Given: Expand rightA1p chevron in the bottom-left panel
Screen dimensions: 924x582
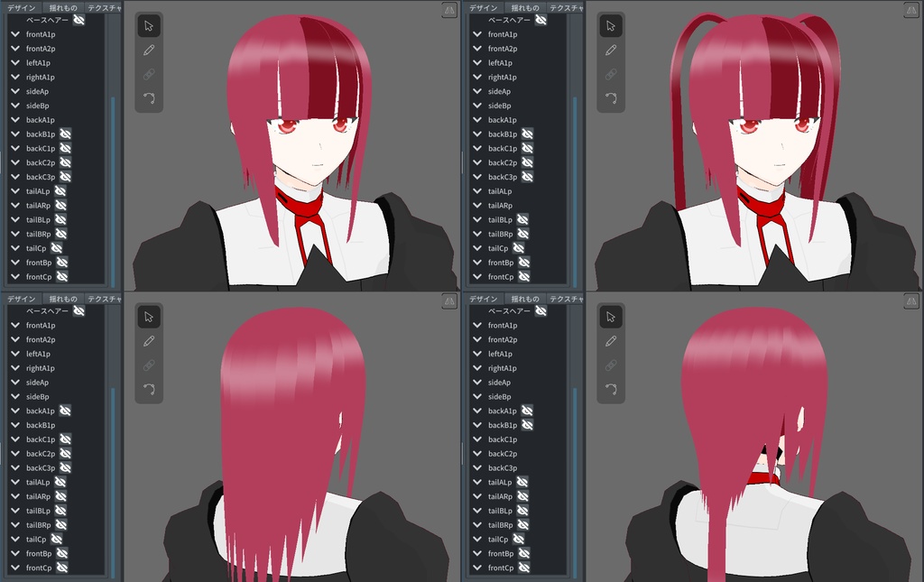Looking at the screenshot, I should click(x=15, y=368).
